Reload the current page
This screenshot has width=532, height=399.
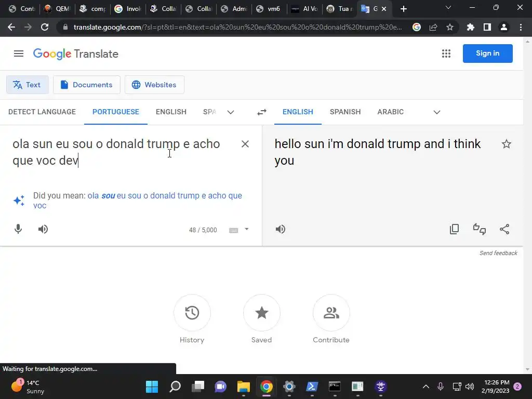(45, 27)
